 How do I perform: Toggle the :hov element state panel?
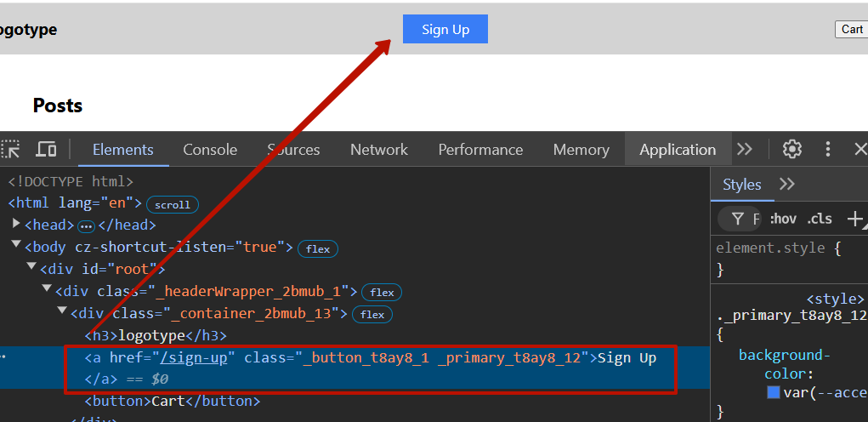pyautogui.click(x=782, y=219)
